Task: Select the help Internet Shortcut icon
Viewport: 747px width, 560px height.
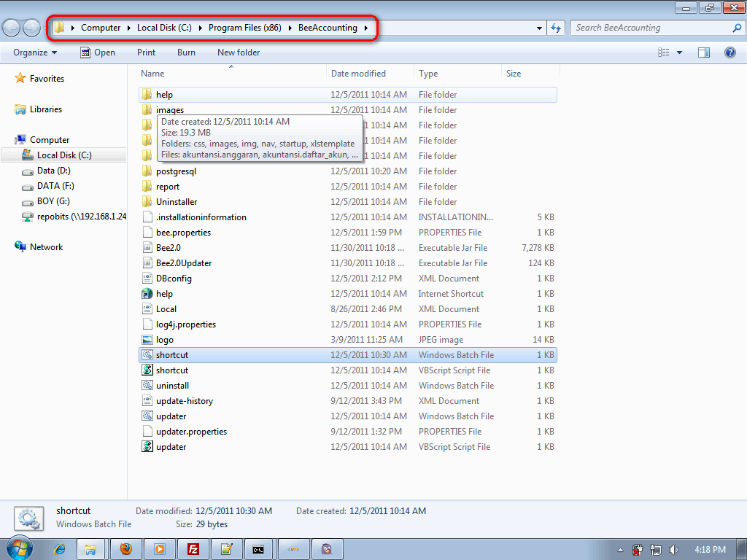Action: point(147,293)
